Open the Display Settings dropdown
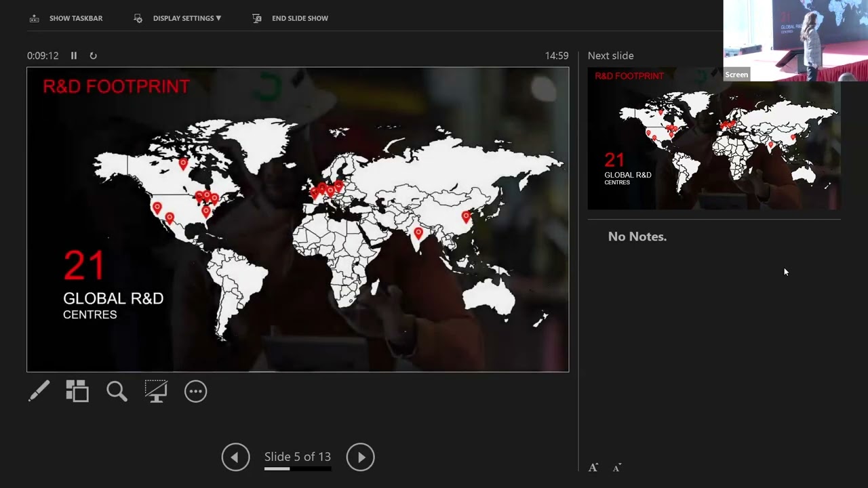This screenshot has width=868, height=488. pos(187,18)
